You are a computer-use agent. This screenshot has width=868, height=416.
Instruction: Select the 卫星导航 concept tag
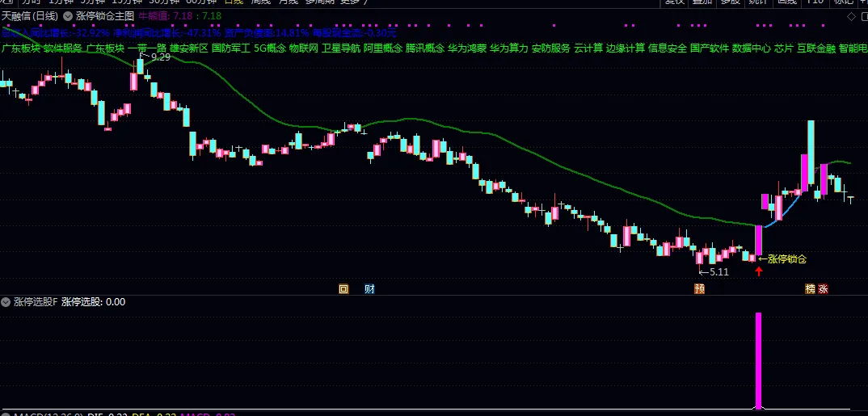point(341,48)
